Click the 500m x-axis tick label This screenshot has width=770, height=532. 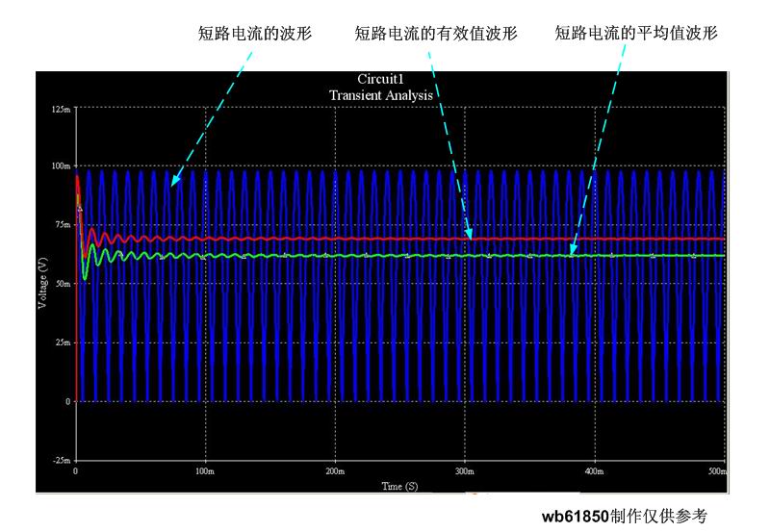click(716, 472)
